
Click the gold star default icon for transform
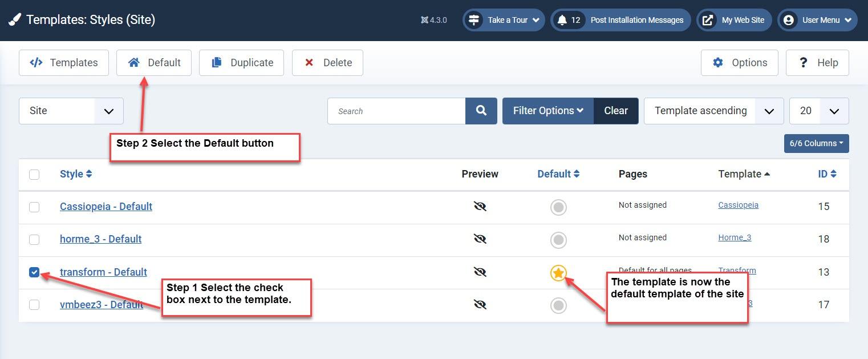(558, 273)
